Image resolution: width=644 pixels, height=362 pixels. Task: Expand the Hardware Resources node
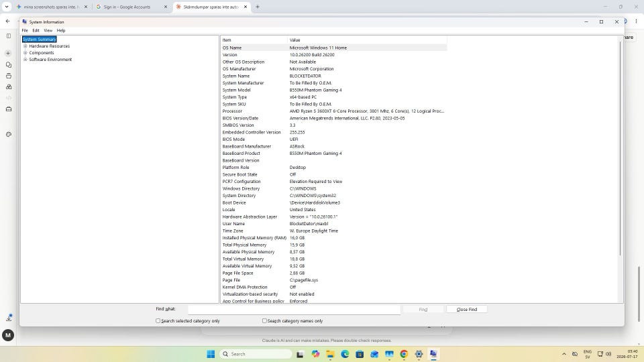25,46
